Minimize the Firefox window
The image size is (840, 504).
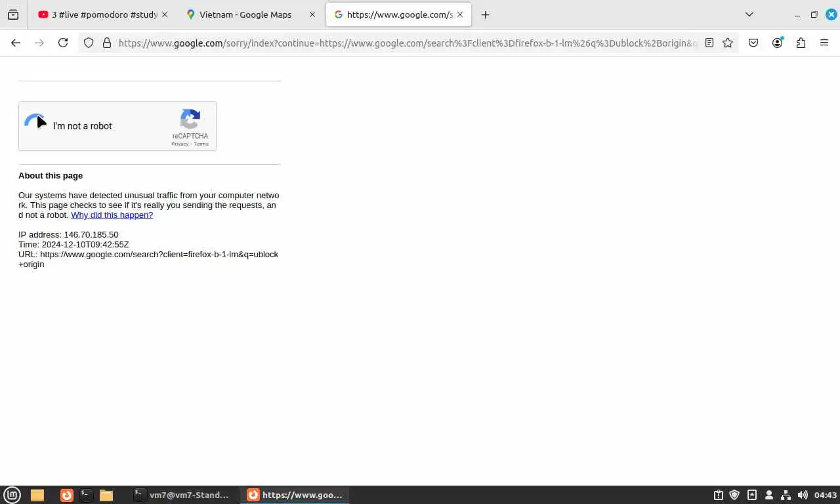(x=797, y=14)
